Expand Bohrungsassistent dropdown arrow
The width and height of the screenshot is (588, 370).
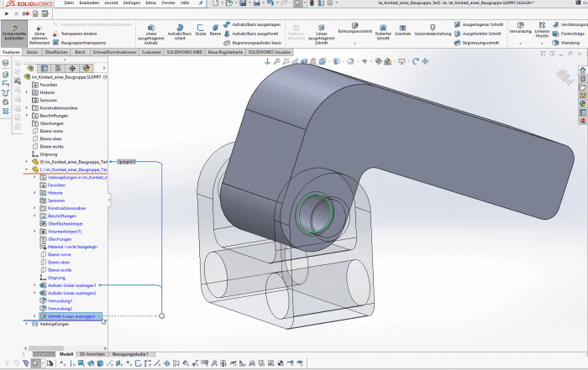coord(354,44)
